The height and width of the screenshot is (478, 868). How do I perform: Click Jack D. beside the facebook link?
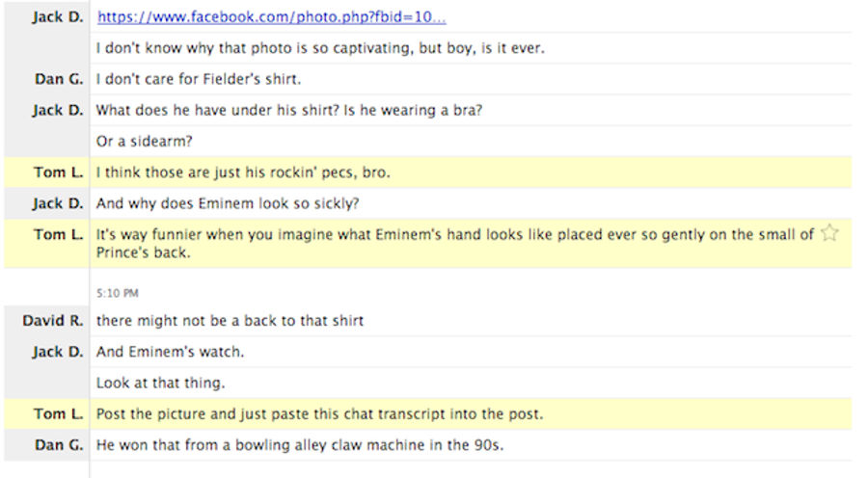tap(58, 17)
